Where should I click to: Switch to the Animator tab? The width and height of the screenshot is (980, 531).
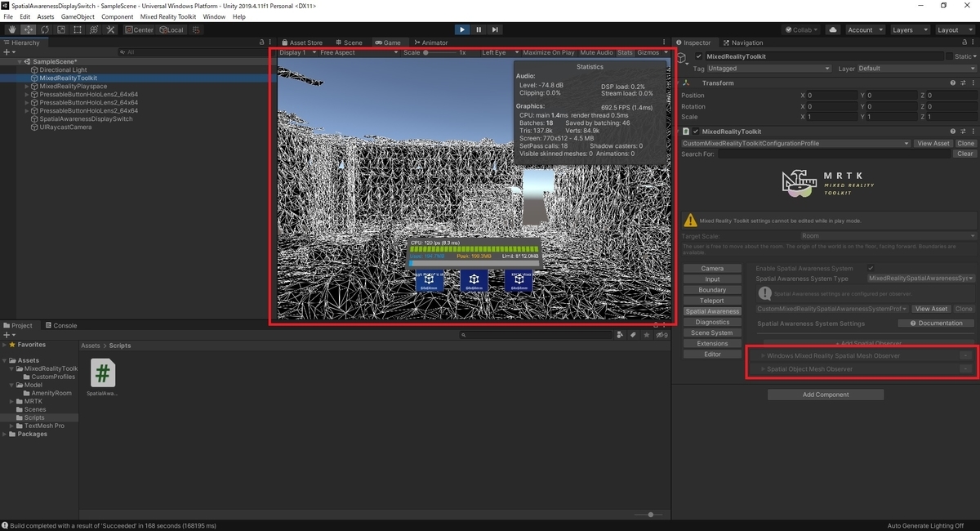click(x=430, y=42)
